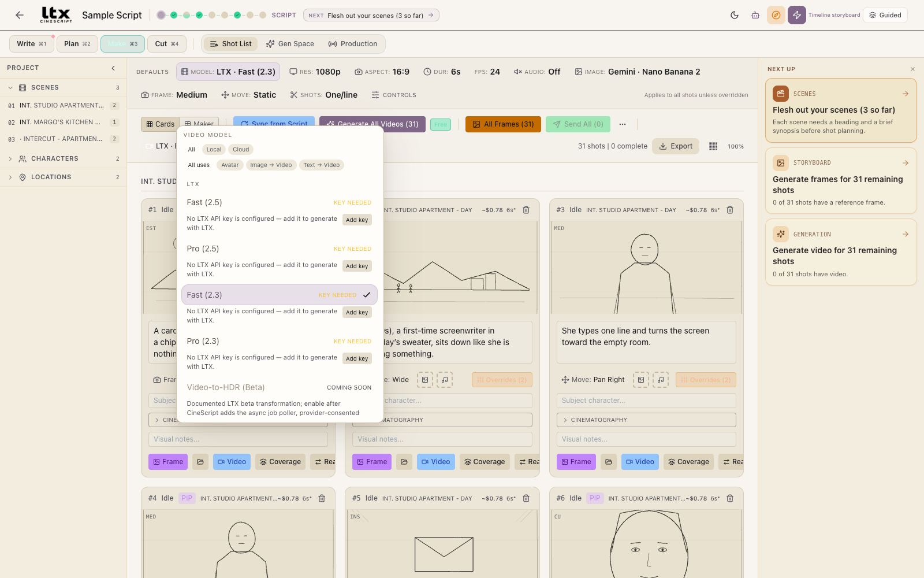Click the 100% zoom level
The image size is (924, 578).
pyautogui.click(x=736, y=147)
